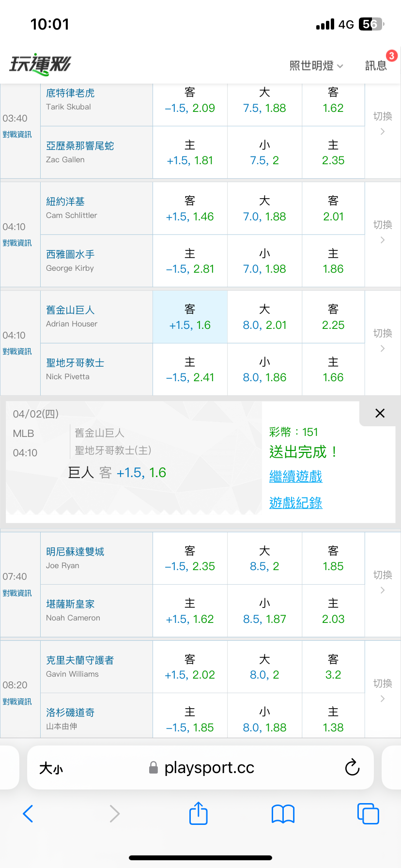Open Safari tabs overview icon
Screen dimensions: 401x868
coord(368,814)
